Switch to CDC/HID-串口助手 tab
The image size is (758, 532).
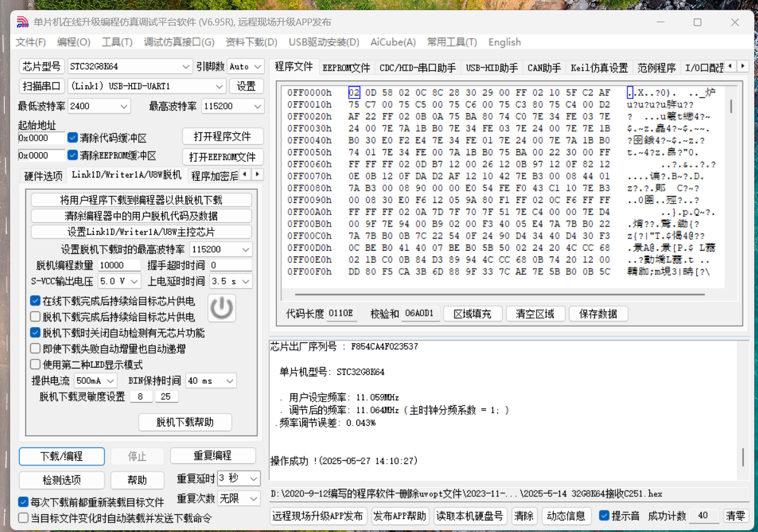tap(418, 67)
